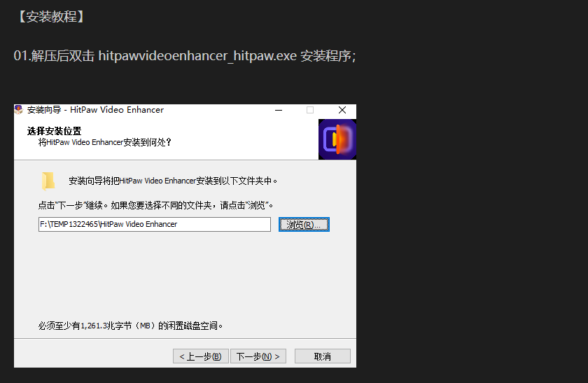The image size is (588, 383).
Task: Minimize the setup wizard window
Action: click(279, 110)
